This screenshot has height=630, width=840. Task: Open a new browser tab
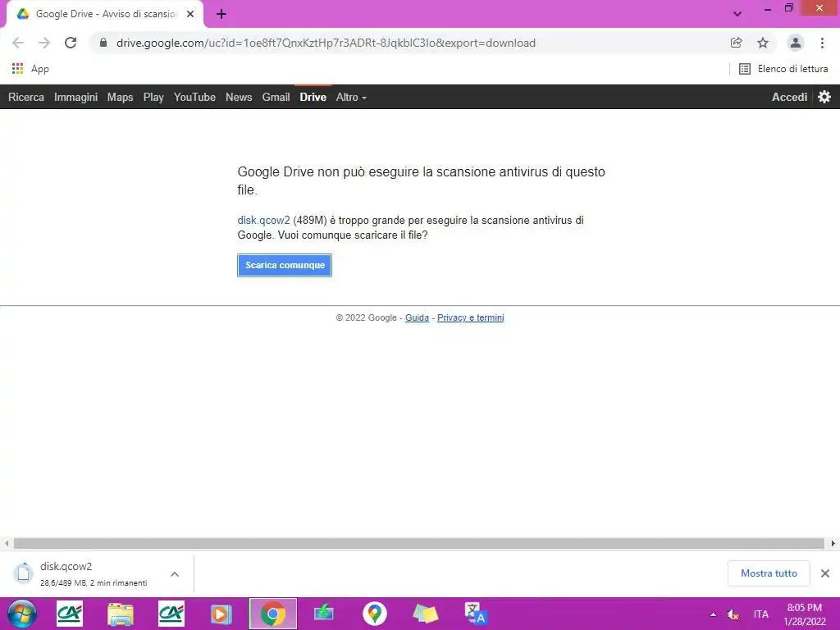(221, 14)
